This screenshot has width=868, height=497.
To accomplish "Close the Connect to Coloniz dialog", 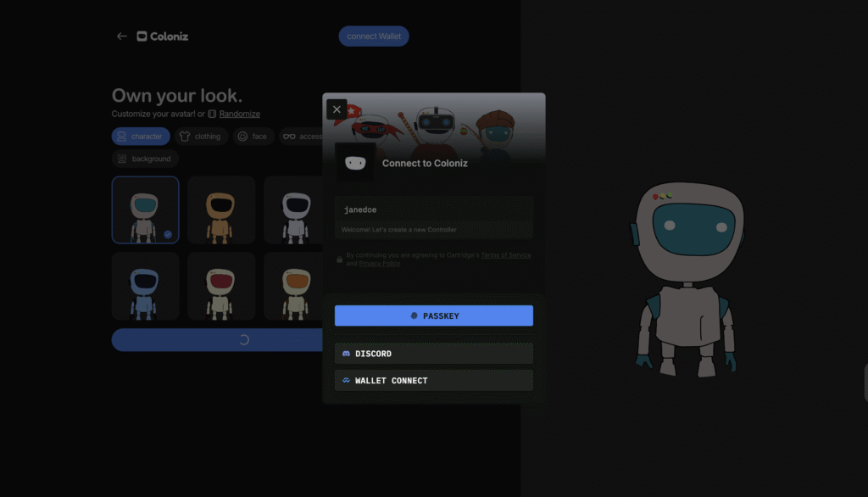I will tap(337, 109).
